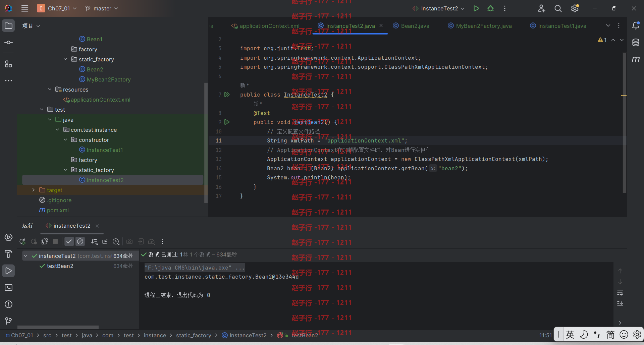Show hidden editor tabs list
Screen dimensions: 644x345
(608, 26)
